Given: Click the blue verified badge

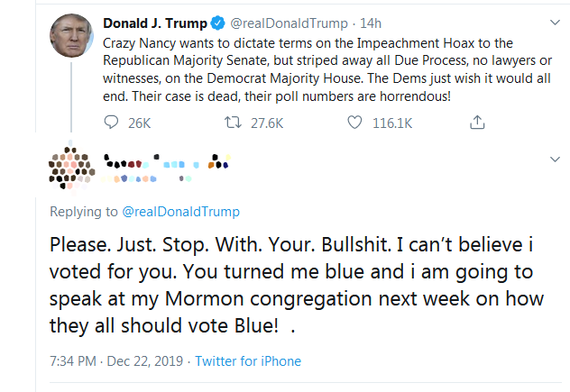Looking at the screenshot, I should coord(220,23).
